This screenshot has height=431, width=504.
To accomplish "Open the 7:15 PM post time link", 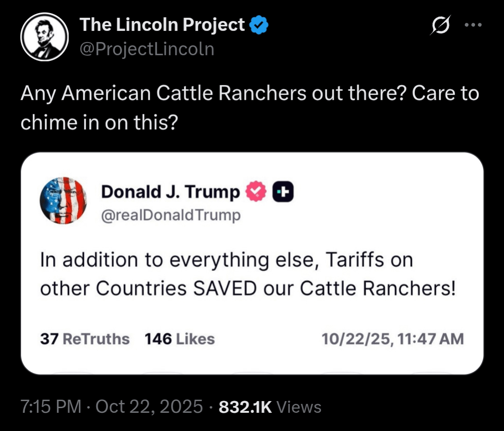I will pyautogui.click(x=51, y=407).
